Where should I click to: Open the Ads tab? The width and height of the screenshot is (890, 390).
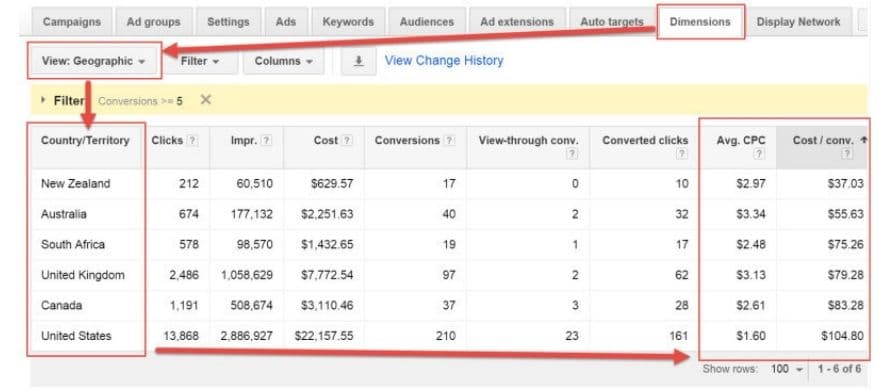(x=286, y=22)
